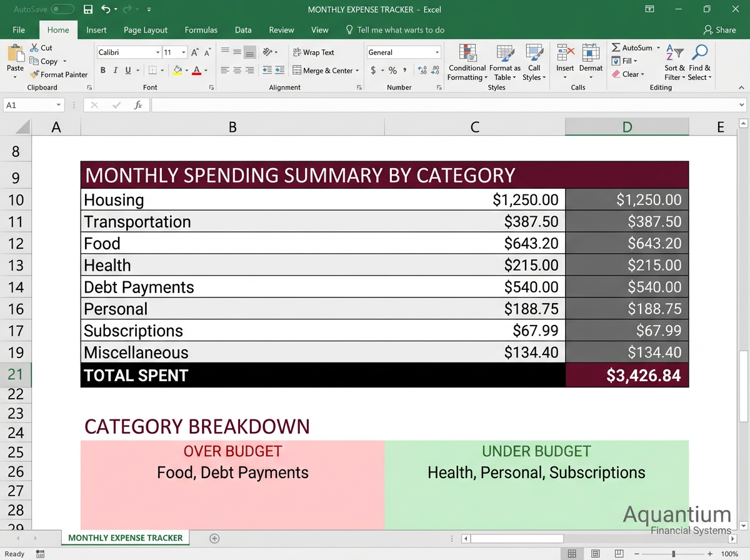Viewport: 750px width, 560px height.
Task: Toggle bold formatting
Action: [x=103, y=70]
